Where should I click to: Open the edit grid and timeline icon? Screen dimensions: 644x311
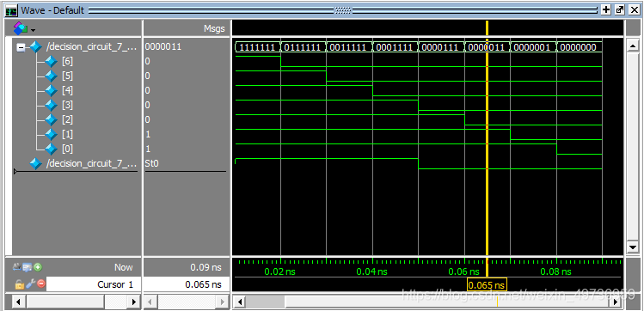[x=28, y=267]
